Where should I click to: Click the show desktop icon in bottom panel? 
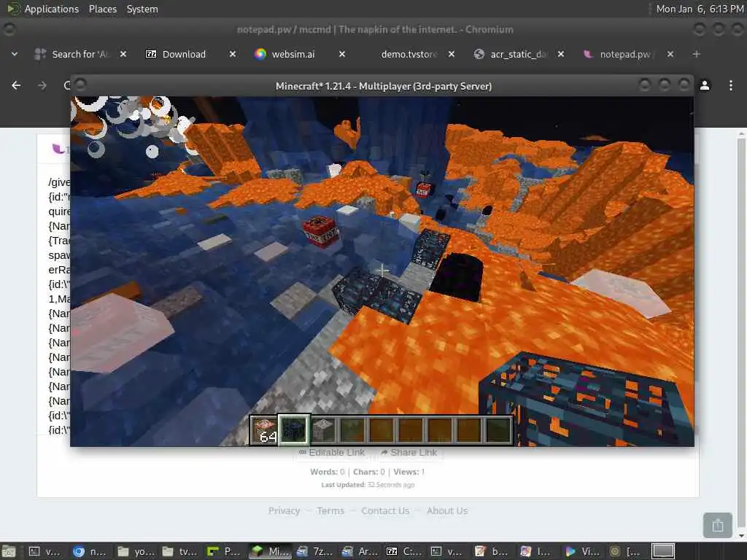pyautogui.click(x=9, y=551)
